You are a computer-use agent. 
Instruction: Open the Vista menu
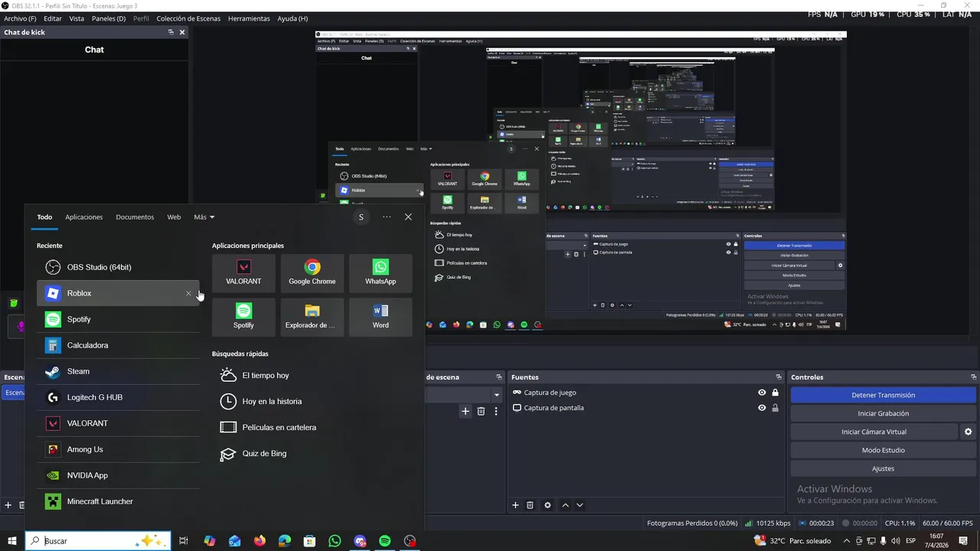77,18
